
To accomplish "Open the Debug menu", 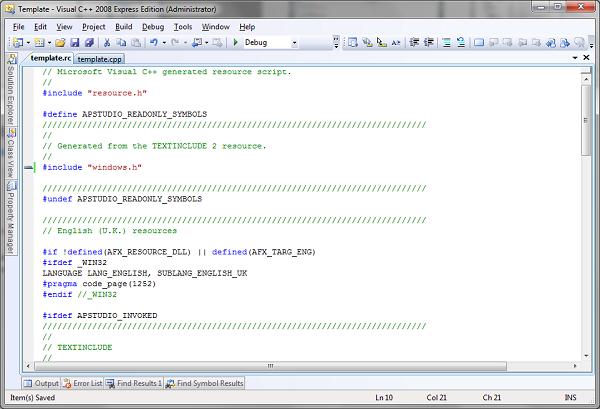I will (153, 27).
